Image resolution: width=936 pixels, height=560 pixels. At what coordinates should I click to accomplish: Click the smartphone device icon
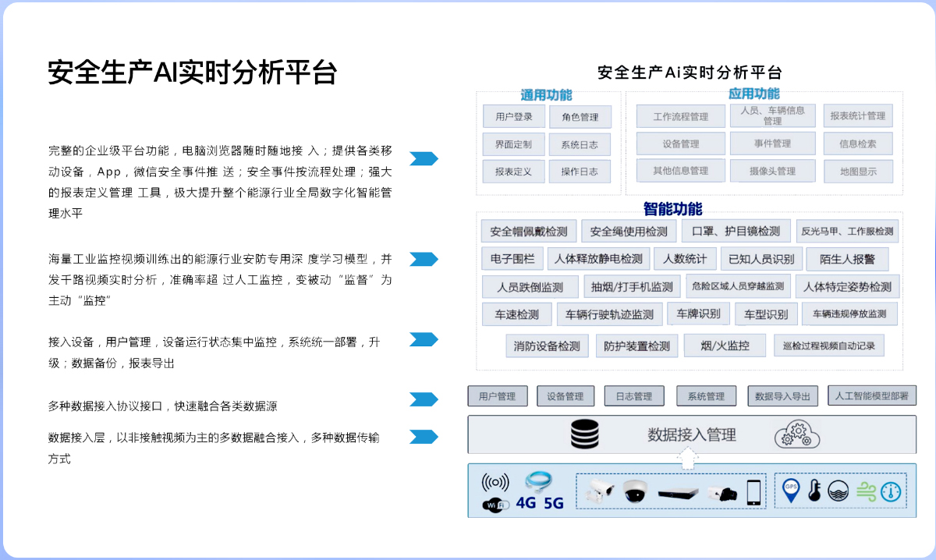coord(753,492)
